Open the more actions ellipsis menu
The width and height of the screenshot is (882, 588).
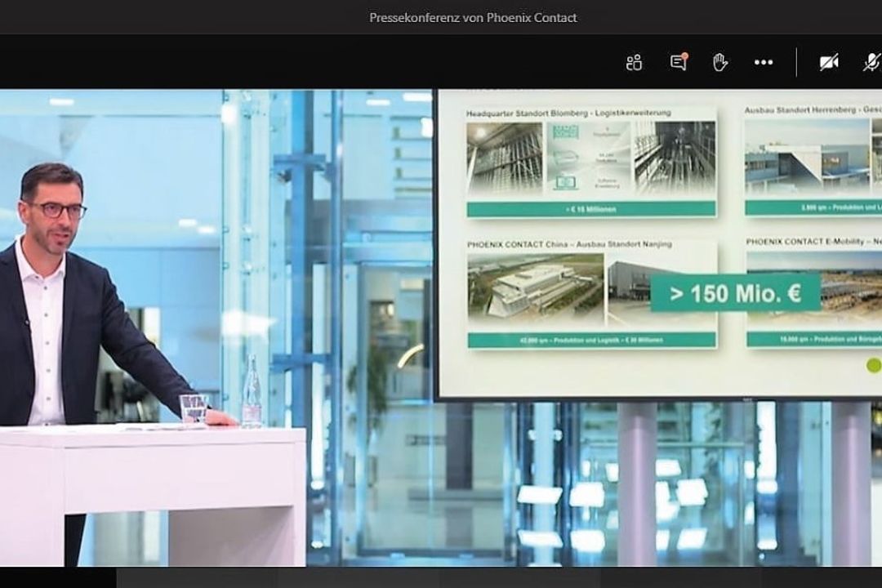tap(764, 62)
